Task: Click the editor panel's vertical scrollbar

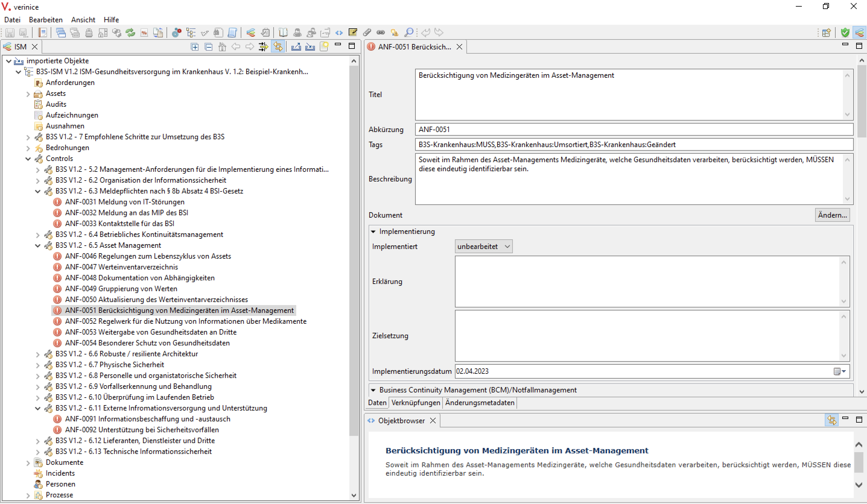Action: [x=862, y=101]
